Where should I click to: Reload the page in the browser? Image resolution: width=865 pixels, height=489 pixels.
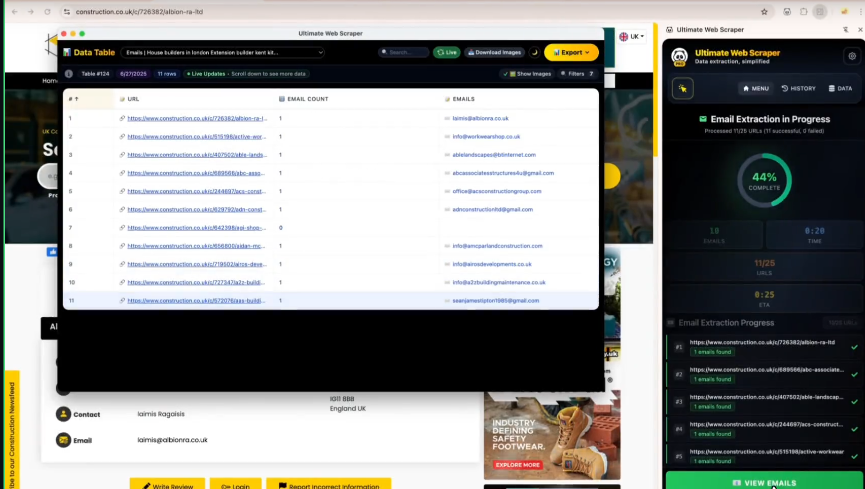[47, 12]
